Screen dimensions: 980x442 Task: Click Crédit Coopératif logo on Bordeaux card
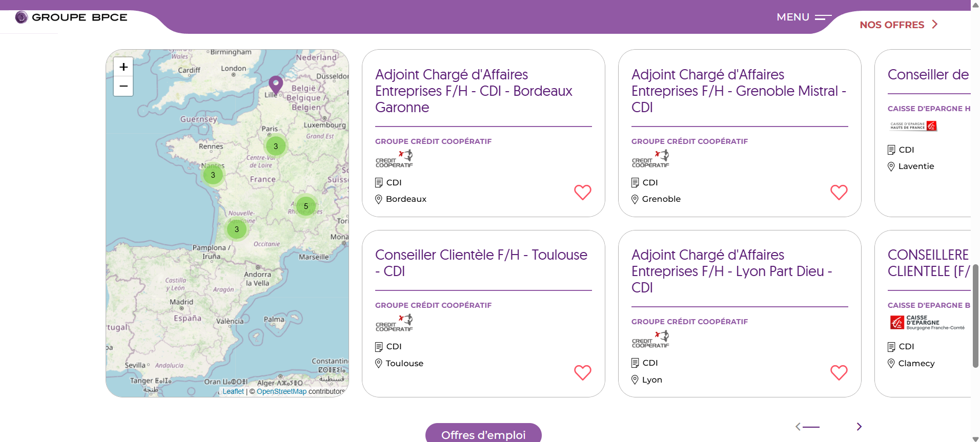tap(394, 159)
